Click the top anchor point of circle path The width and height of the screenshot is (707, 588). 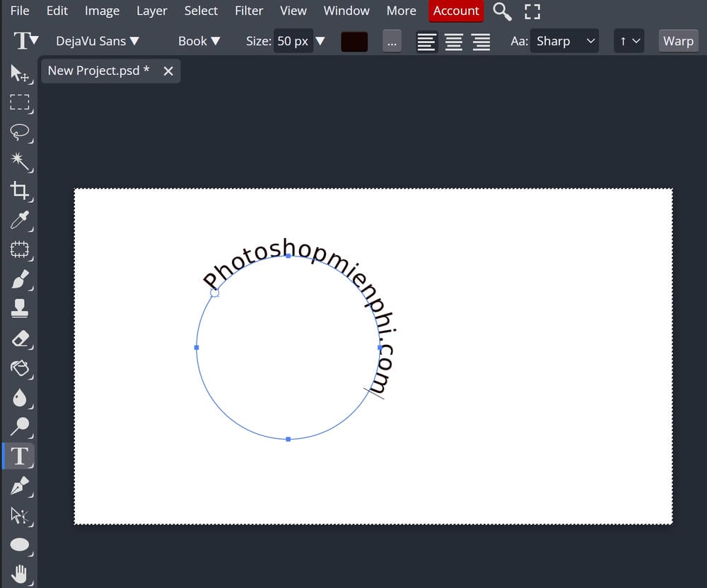[288, 255]
